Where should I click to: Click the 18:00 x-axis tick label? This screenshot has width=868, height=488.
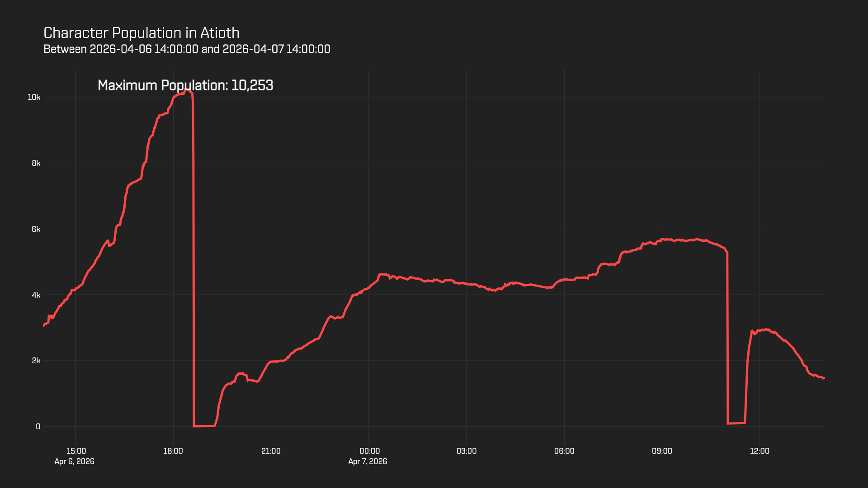[x=173, y=451]
